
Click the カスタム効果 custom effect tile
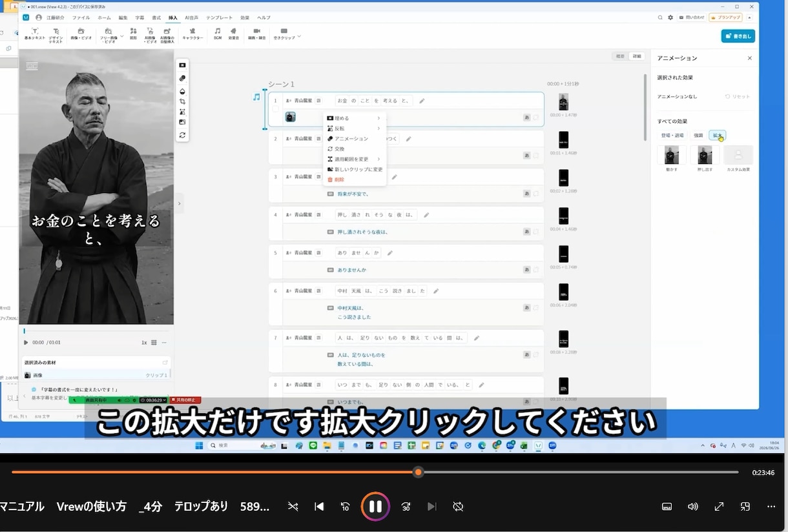[738, 155]
